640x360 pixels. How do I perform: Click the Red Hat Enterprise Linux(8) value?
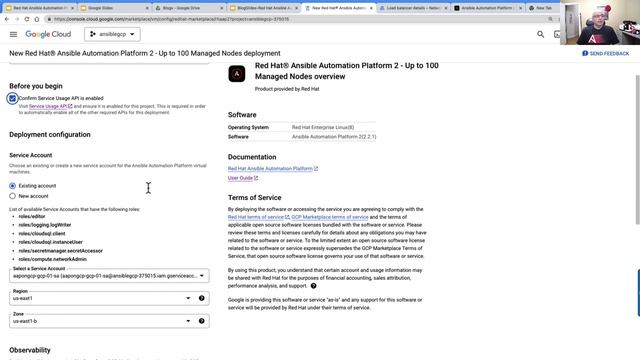(323, 127)
